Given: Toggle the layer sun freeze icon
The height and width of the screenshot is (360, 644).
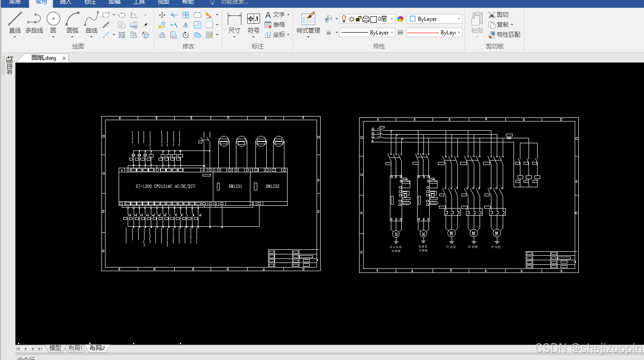Looking at the screenshot, I should tap(351, 19).
